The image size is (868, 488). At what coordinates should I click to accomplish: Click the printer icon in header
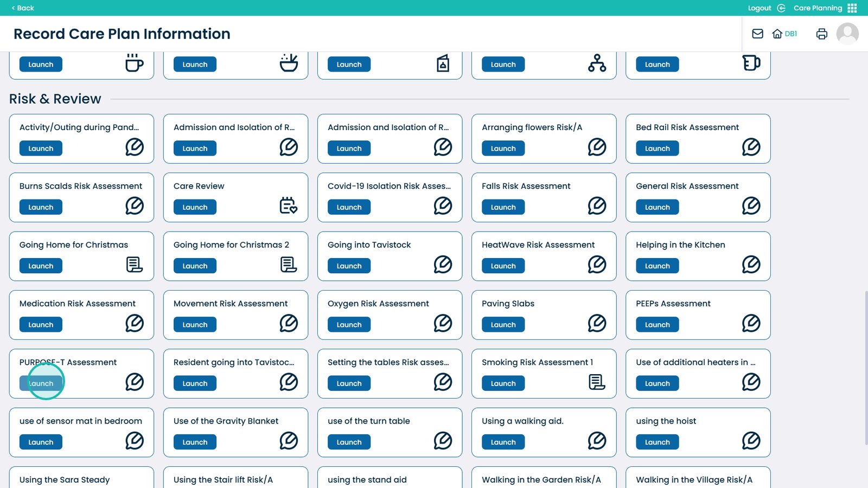click(821, 34)
